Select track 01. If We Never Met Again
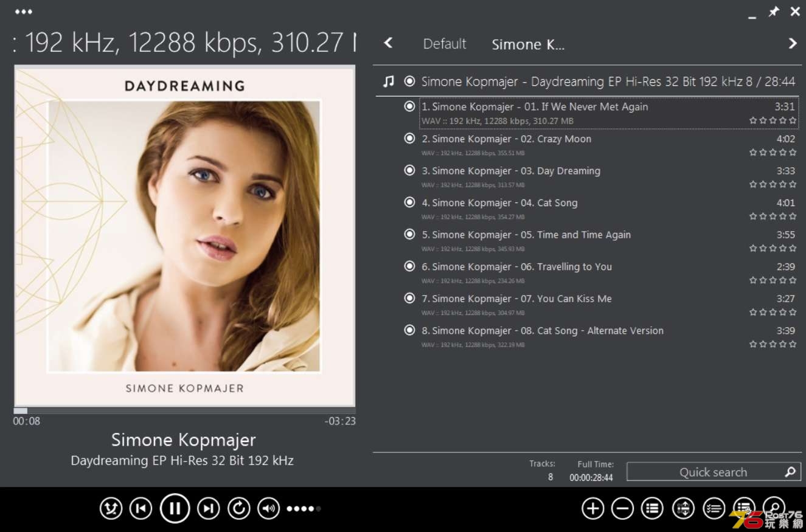Image resolution: width=806 pixels, height=532 pixels. click(x=608, y=112)
